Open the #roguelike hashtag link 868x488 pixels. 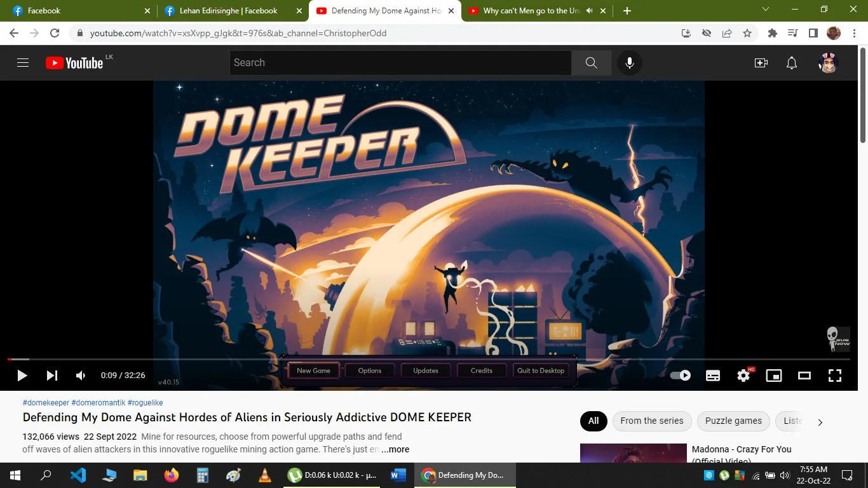pos(146,403)
